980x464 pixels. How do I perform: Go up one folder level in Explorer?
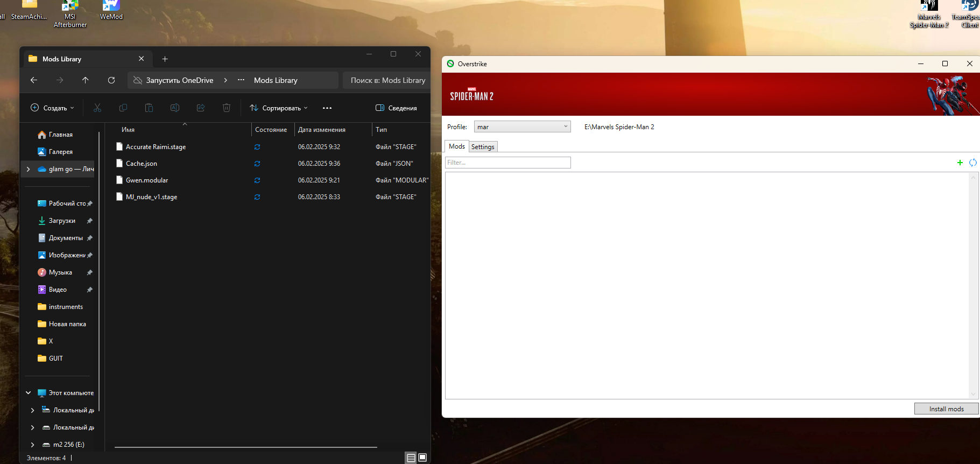click(x=85, y=80)
